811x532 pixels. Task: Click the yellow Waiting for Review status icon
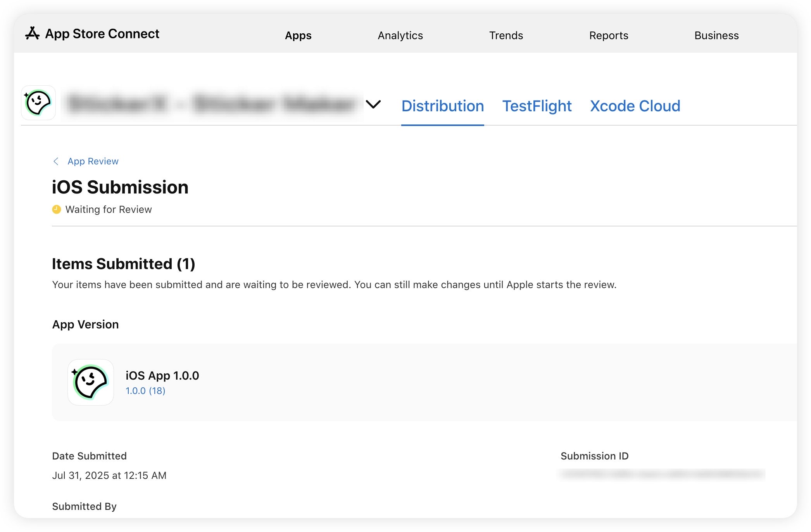[x=57, y=209]
